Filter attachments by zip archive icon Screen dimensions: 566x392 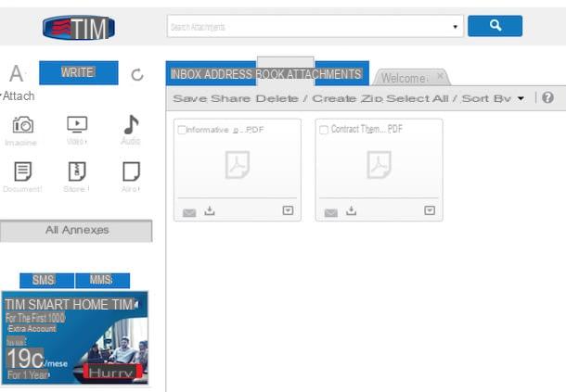(77, 171)
